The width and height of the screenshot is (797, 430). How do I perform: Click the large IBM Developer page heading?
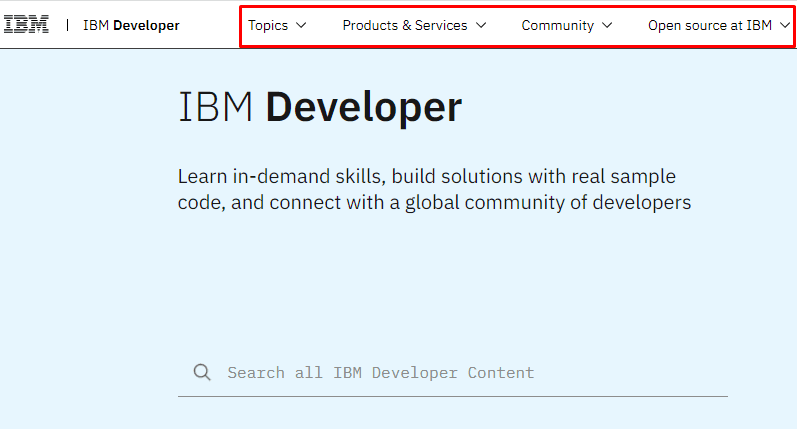point(320,108)
